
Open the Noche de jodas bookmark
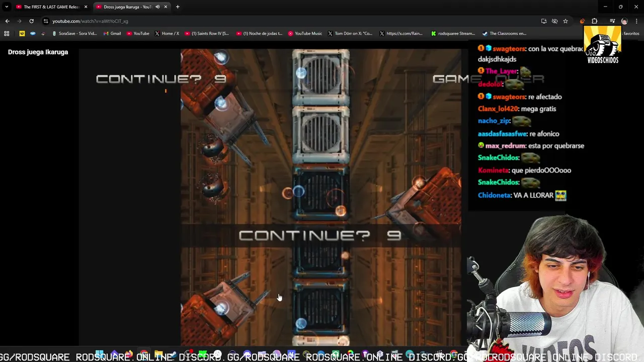260,34
